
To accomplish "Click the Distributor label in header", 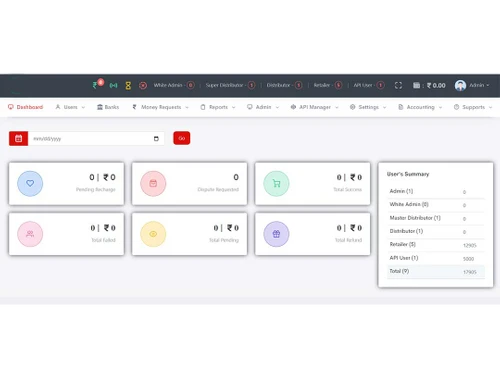I will coord(278,85).
